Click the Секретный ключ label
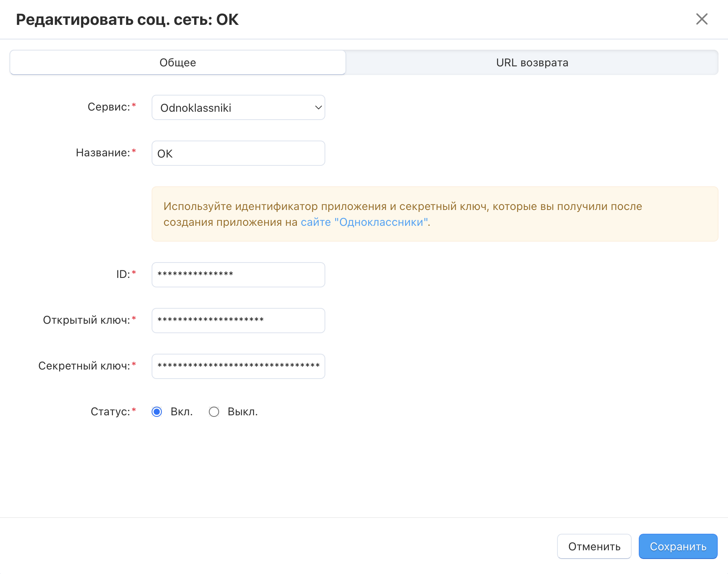 [84, 366]
